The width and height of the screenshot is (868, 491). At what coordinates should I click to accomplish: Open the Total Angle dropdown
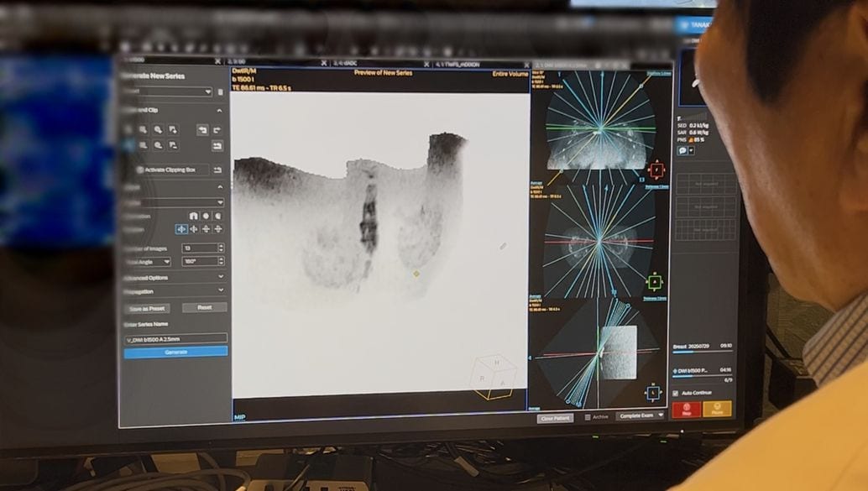(165, 262)
